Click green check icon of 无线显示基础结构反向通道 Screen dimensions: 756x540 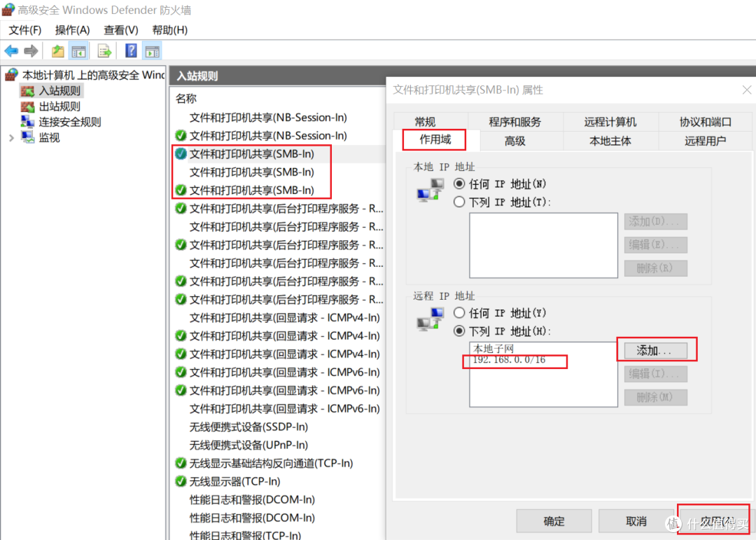click(181, 463)
